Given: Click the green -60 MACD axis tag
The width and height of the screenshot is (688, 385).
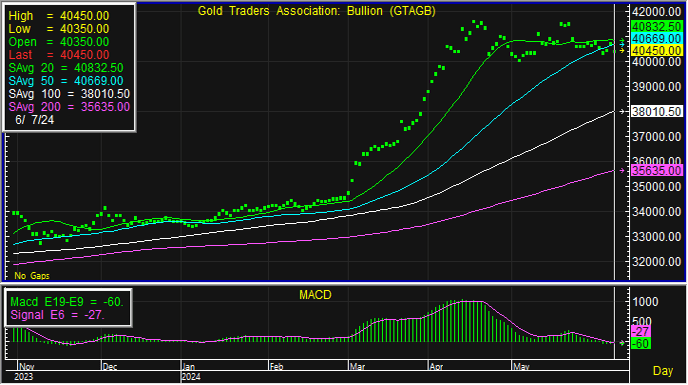Looking at the screenshot, I should [x=641, y=344].
